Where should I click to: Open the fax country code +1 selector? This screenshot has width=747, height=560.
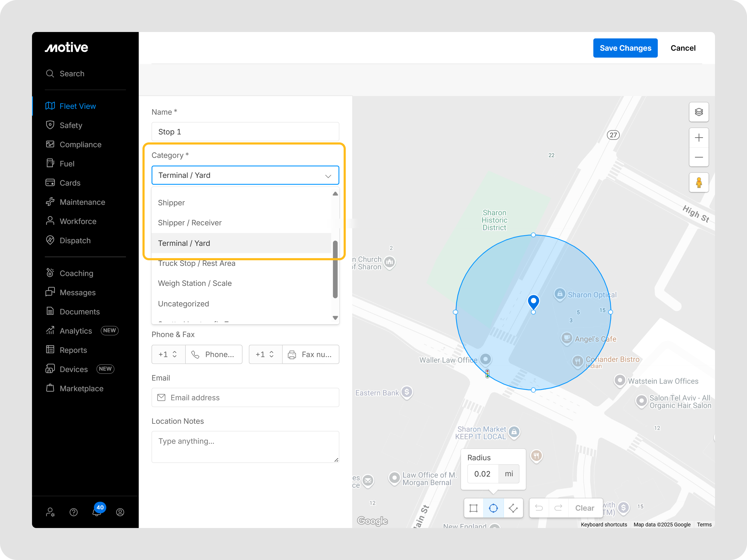(x=265, y=354)
